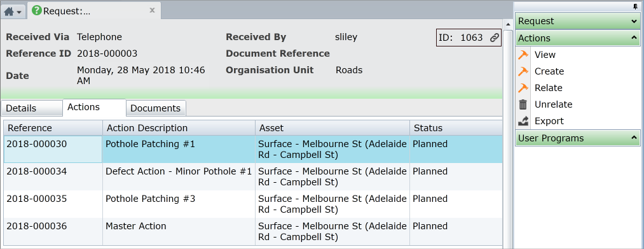Click the hammer icon beside View
644x249 pixels.
[x=523, y=55]
